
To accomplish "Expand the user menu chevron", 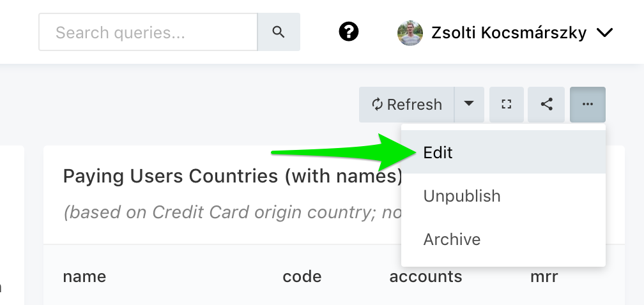I will click(604, 33).
